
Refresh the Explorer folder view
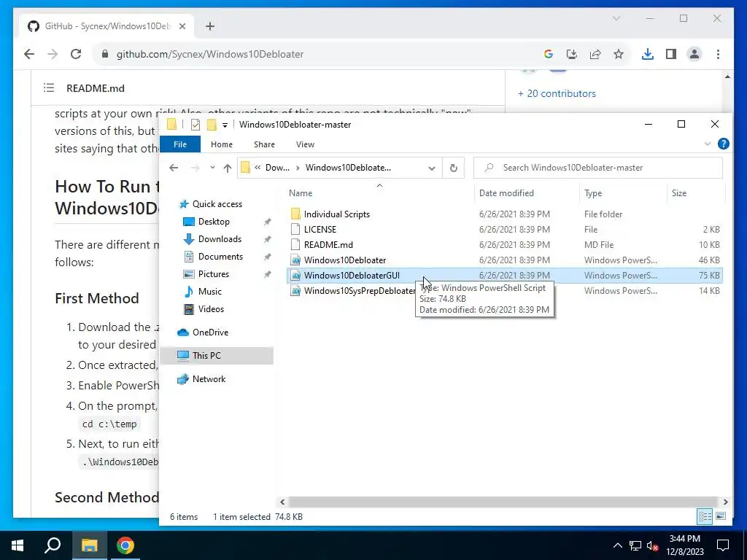tap(453, 168)
